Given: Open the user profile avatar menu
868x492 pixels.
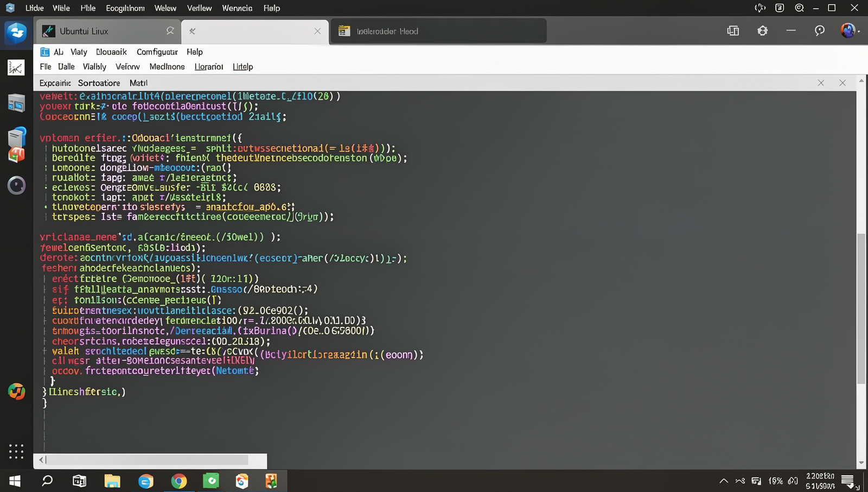Looking at the screenshot, I should [x=848, y=31].
